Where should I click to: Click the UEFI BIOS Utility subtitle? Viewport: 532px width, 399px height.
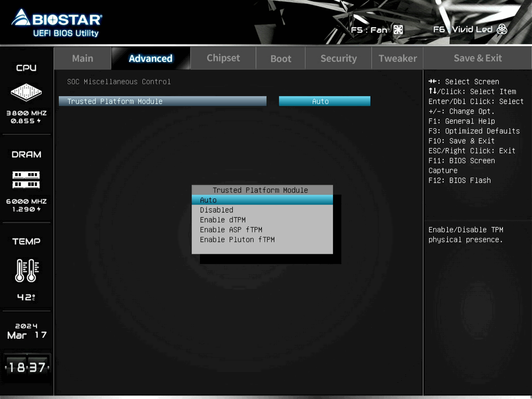pyautogui.click(x=66, y=33)
